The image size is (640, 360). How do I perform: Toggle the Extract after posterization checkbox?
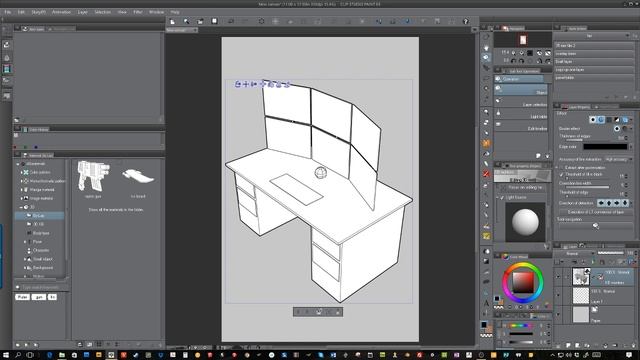tap(562, 168)
